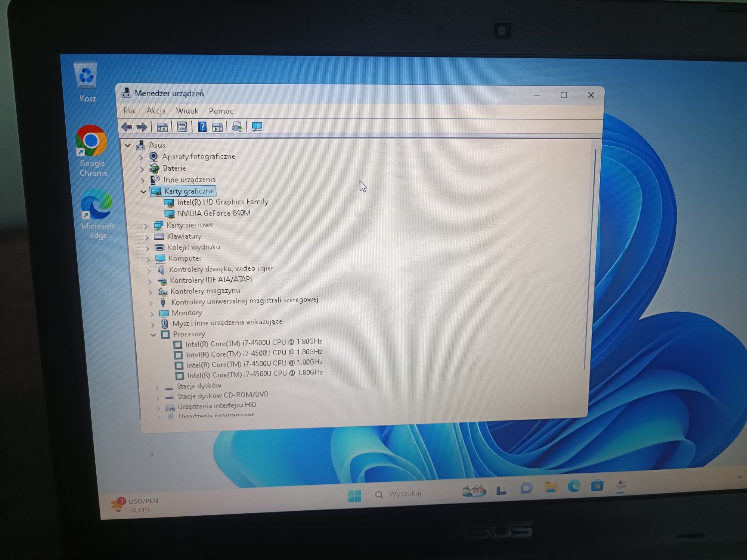Expand Inne urządzenia category
Image resolution: width=747 pixels, height=560 pixels.
pyautogui.click(x=143, y=180)
